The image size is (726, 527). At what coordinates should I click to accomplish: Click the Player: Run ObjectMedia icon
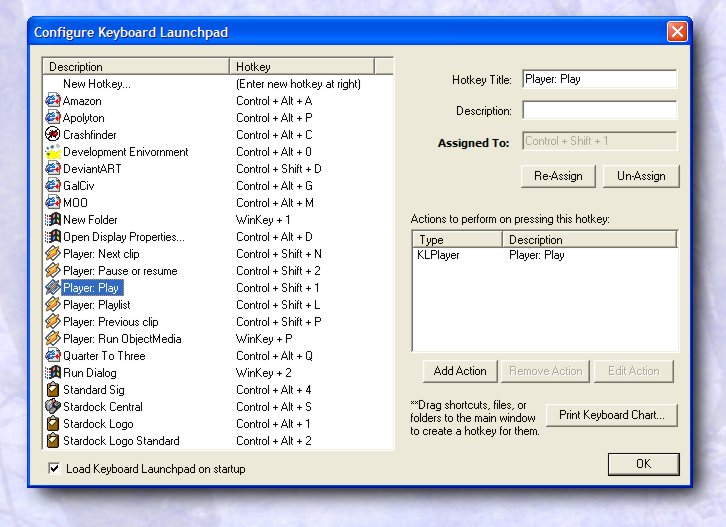pos(53,339)
